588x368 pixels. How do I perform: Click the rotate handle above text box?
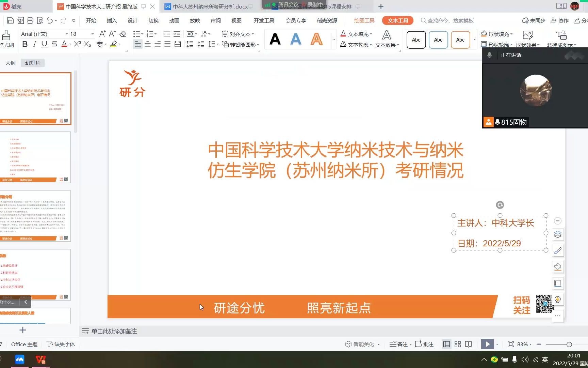pos(500,205)
